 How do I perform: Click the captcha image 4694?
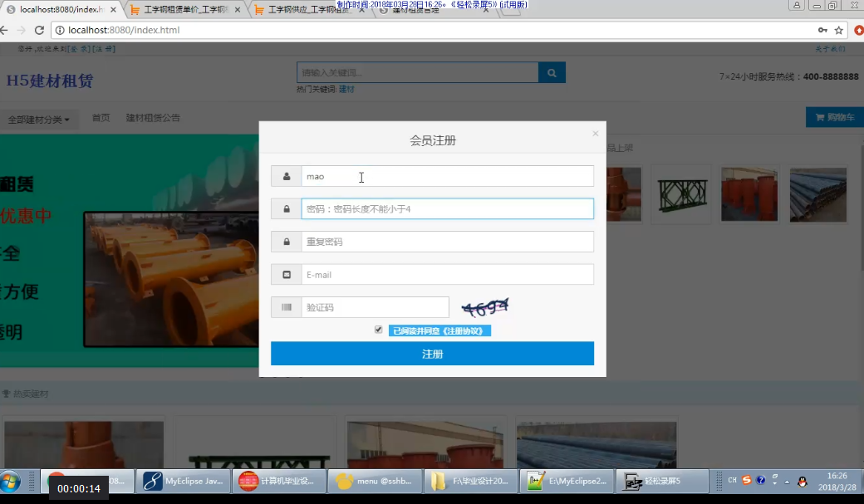pos(485,307)
